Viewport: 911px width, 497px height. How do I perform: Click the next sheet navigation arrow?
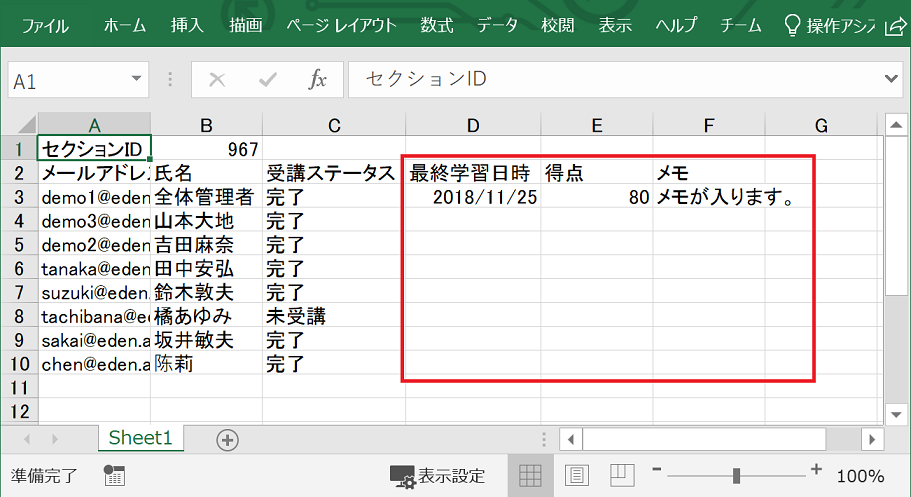pyautogui.click(x=55, y=439)
